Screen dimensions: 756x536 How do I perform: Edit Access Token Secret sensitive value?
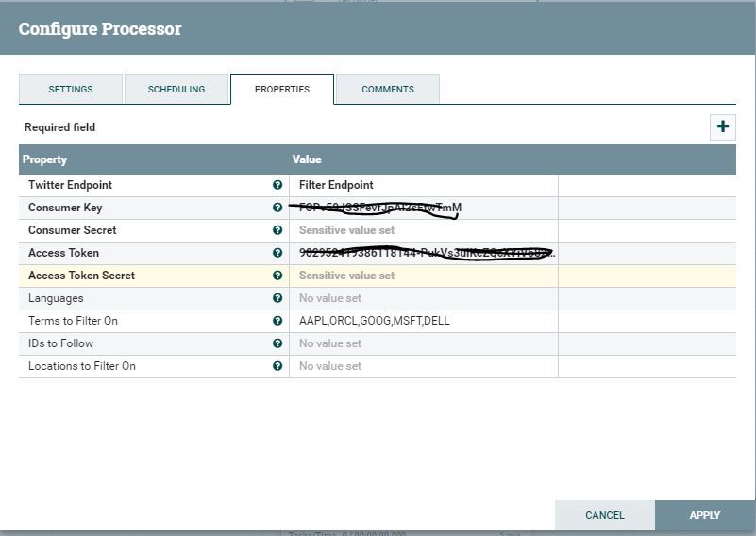coord(424,276)
